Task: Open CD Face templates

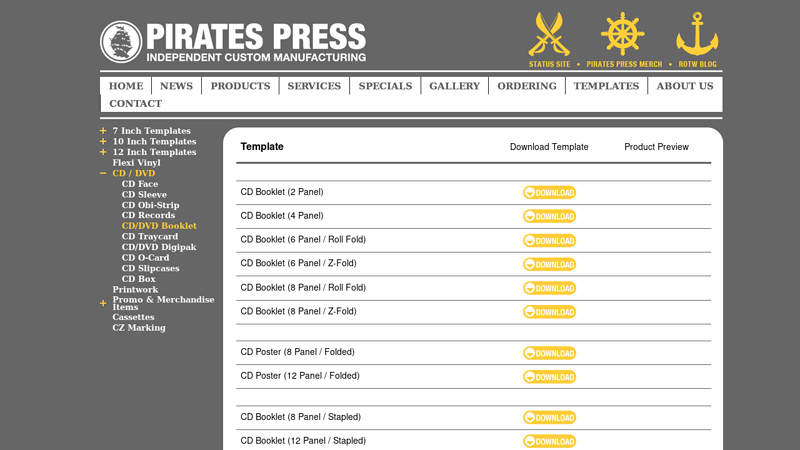Action: (x=140, y=184)
